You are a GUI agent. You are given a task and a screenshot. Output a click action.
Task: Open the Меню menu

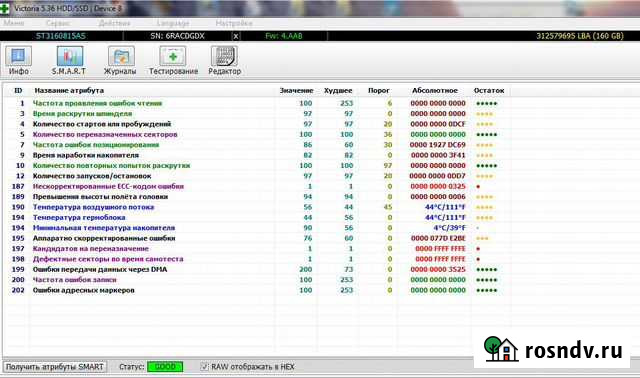(13, 23)
